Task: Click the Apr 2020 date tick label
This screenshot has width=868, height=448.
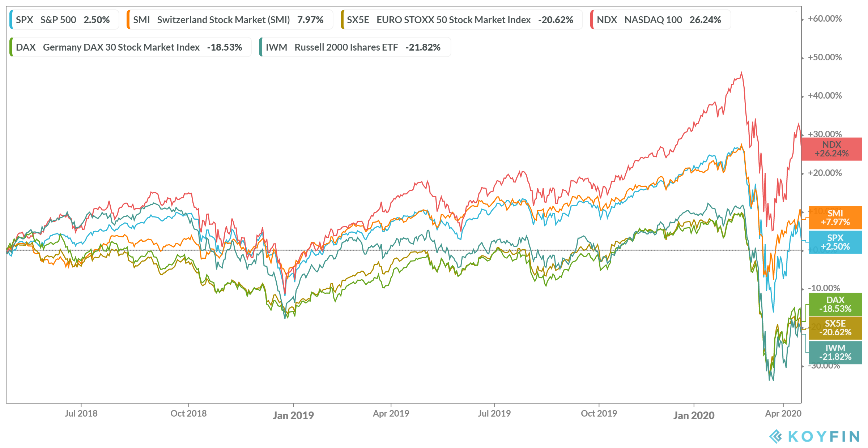Action: pos(783,413)
